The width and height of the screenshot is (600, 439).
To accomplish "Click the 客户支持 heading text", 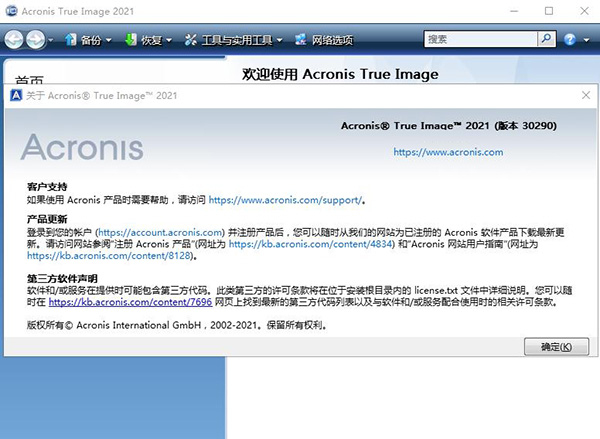I will coord(47,187).
